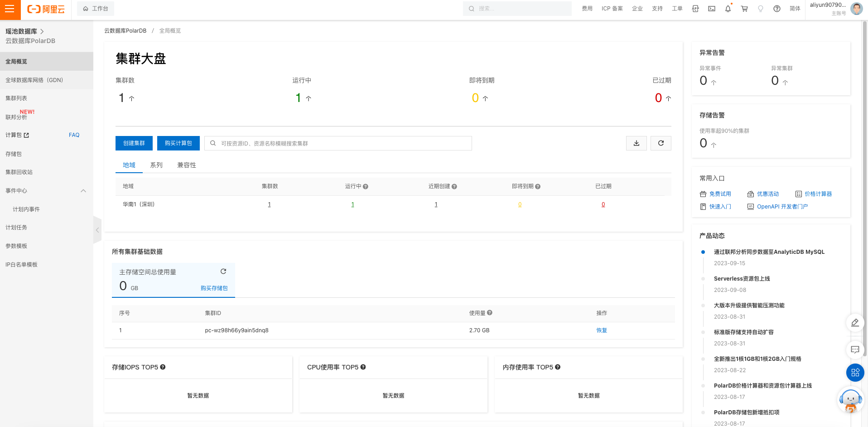Open the floating chat message icon
Image resolution: width=868 pixels, height=427 pixels.
pos(855,349)
